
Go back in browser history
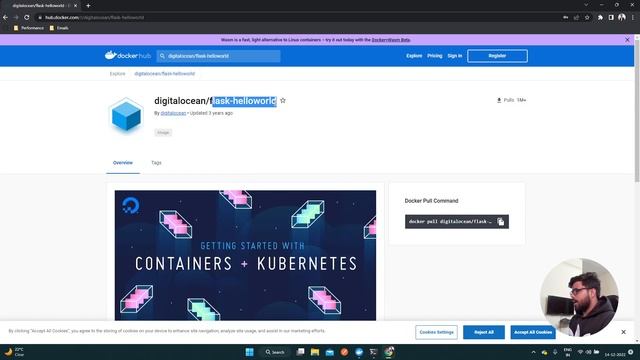pyautogui.click(x=5, y=18)
